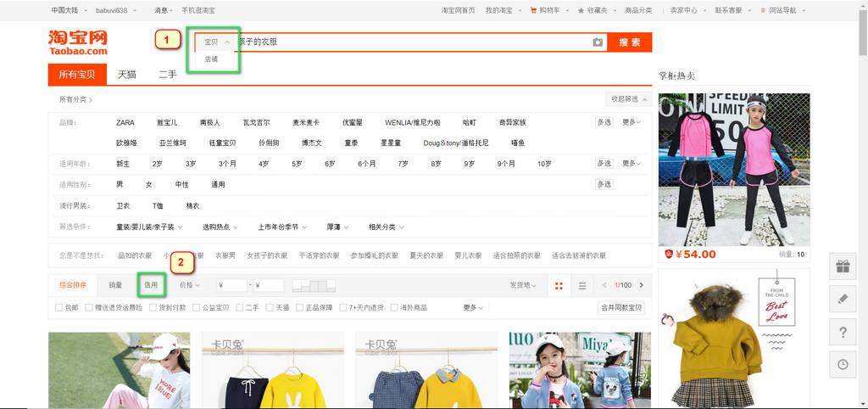Check the 海外商品 box
The image size is (868, 409).
[394, 307]
